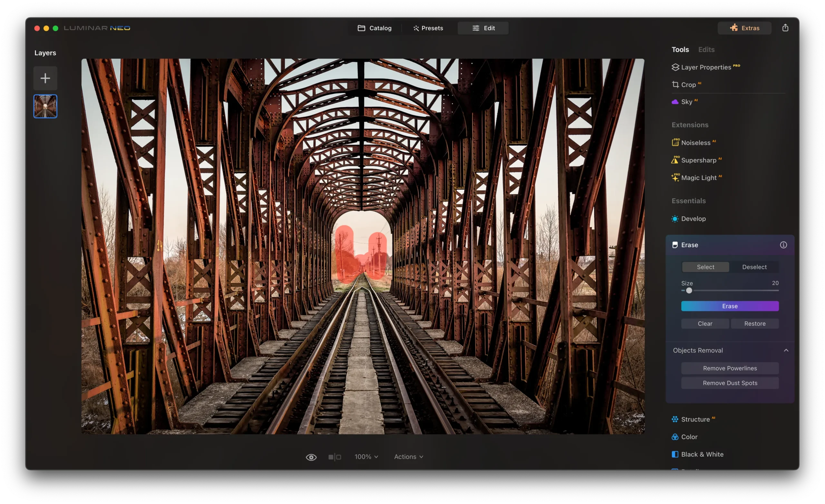Image resolution: width=825 pixels, height=504 pixels.
Task: Open the Crop AI tool
Action: coord(688,85)
